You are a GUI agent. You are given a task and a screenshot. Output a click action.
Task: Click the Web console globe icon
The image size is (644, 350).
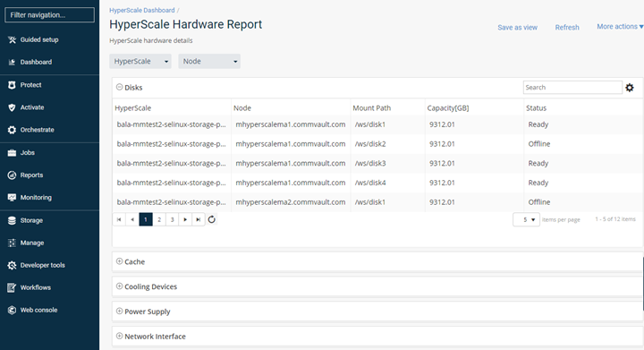tap(12, 310)
